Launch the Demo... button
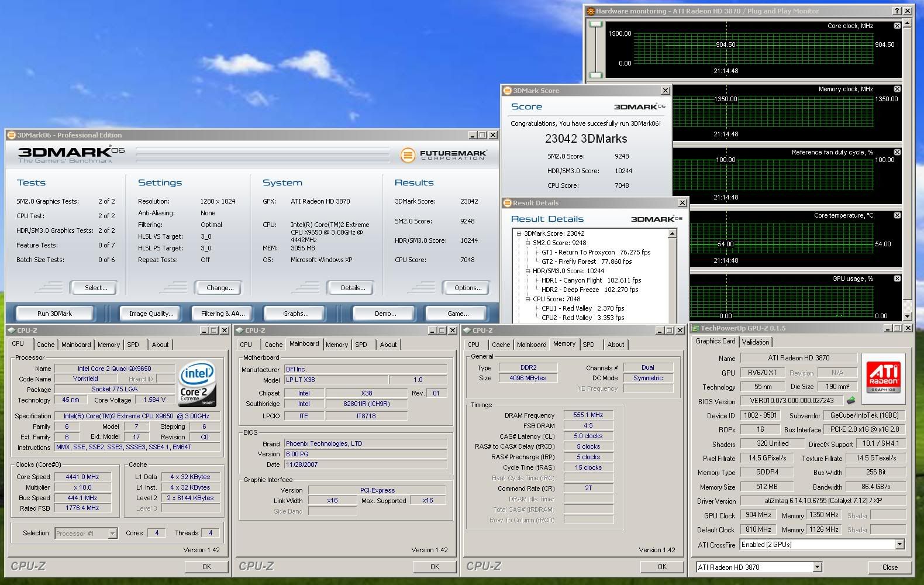This screenshot has width=924, height=585. (x=385, y=314)
